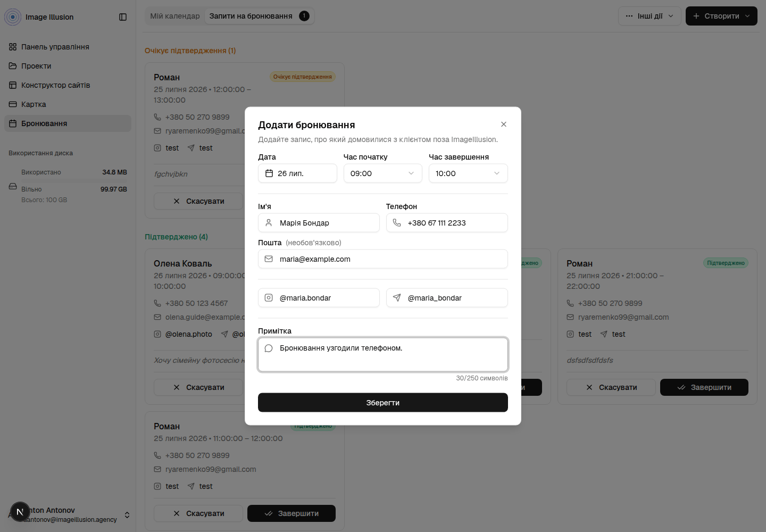Open Конструктор сайтів in sidebar
Image resolution: width=766 pixels, height=532 pixels.
pyautogui.click(x=68, y=85)
